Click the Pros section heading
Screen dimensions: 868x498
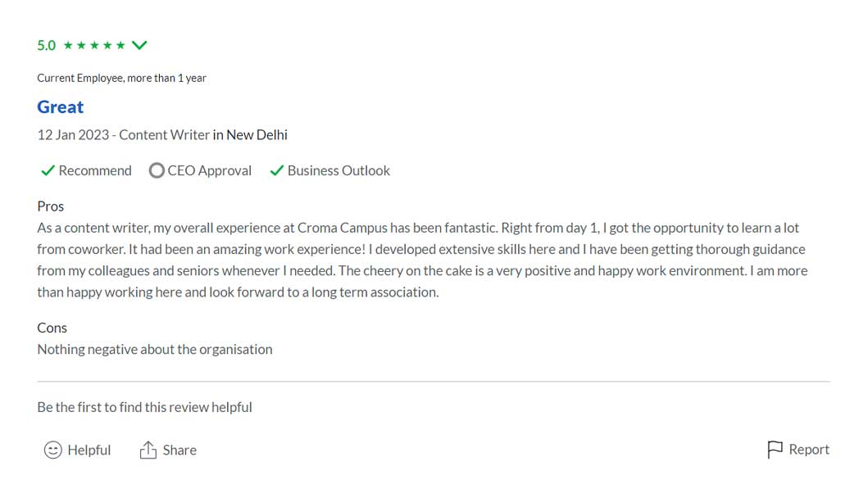[x=51, y=206]
